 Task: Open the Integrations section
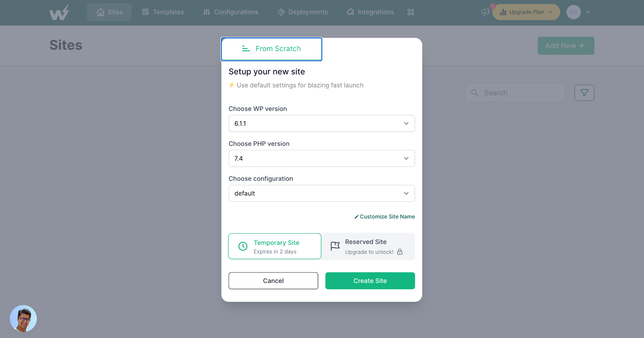tap(370, 12)
